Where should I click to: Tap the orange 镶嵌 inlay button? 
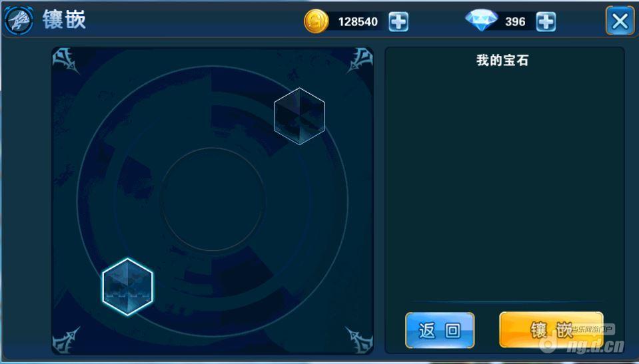tap(551, 330)
